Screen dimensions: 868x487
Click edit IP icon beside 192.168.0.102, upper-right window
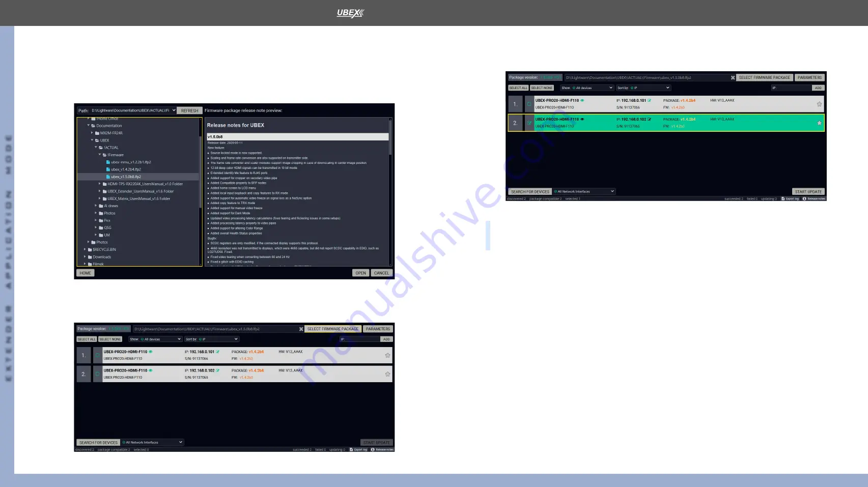pyautogui.click(x=649, y=119)
